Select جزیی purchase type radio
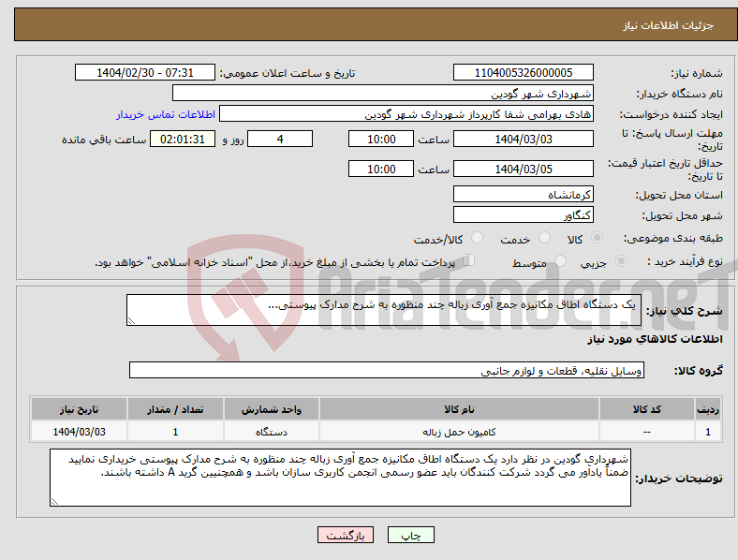The height and width of the screenshot is (560, 738). point(621,261)
